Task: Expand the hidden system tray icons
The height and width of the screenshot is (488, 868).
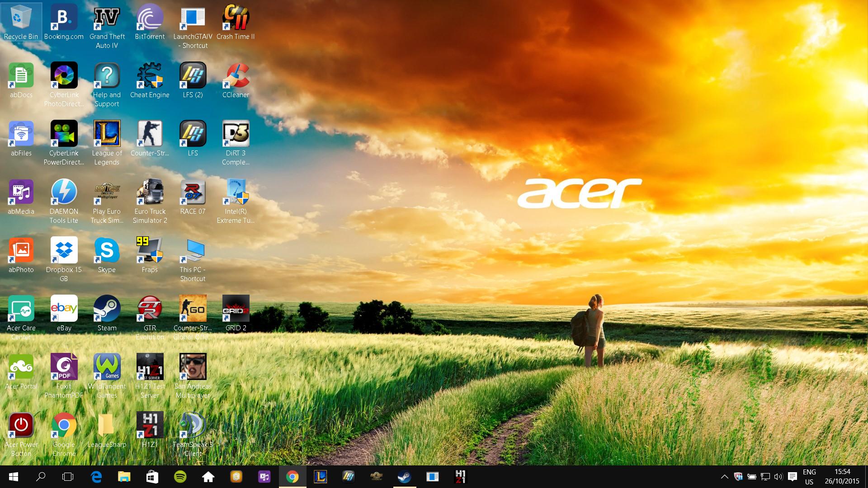Action: 724,477
